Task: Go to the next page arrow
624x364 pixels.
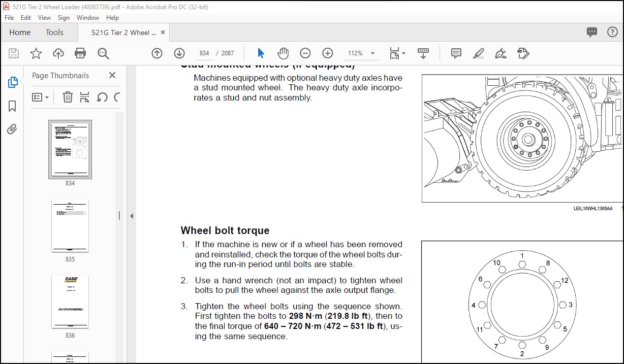Action: [179, 53]
